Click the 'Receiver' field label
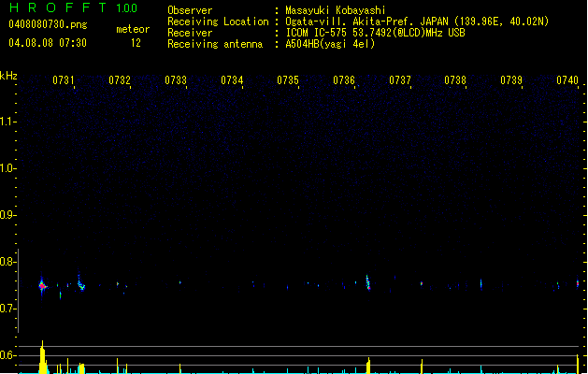 pos(190,33)
